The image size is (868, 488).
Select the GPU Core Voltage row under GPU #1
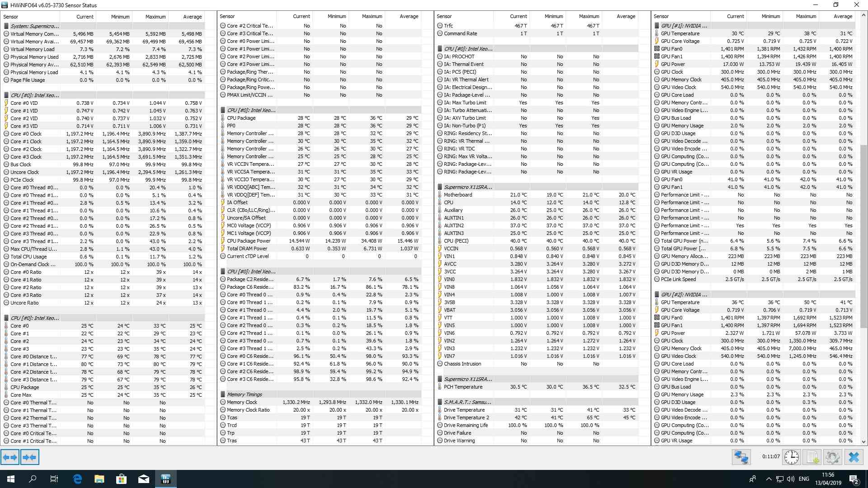click(x=754, y=41)
